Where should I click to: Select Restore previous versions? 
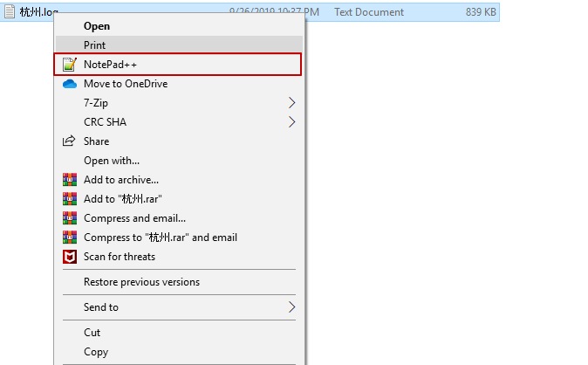click(x=141, y=282)
